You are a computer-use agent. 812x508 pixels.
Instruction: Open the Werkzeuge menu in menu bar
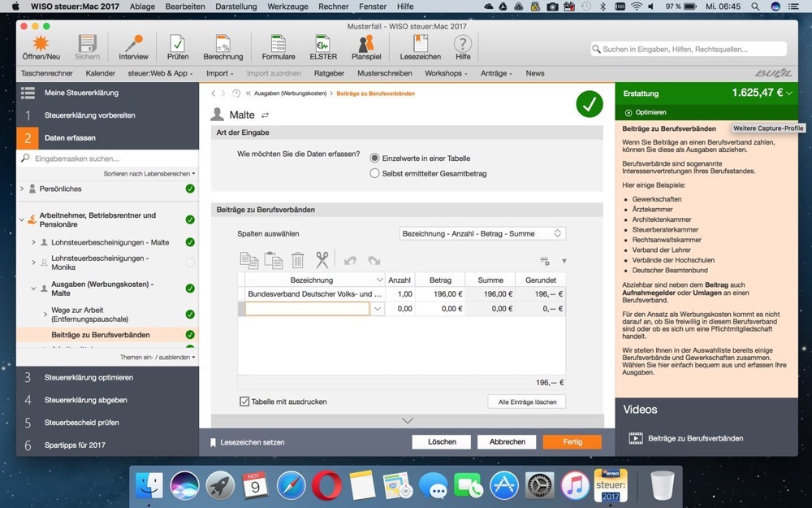288,7
